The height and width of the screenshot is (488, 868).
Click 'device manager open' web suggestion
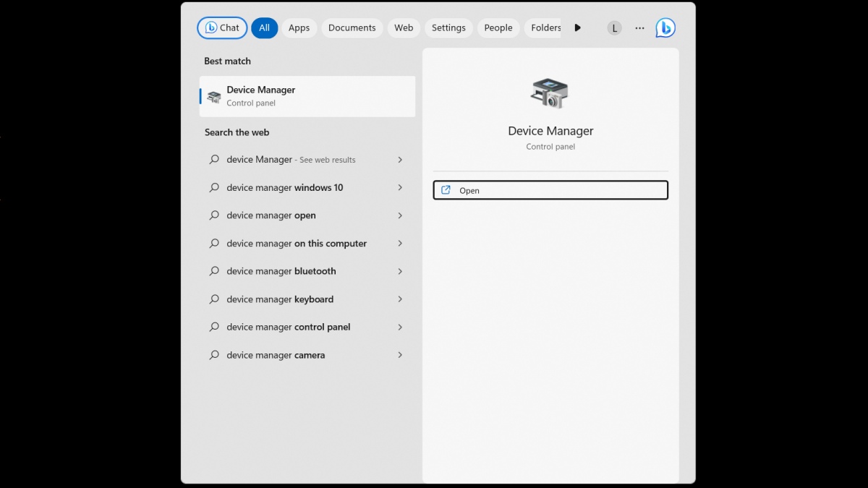(307, 215)
